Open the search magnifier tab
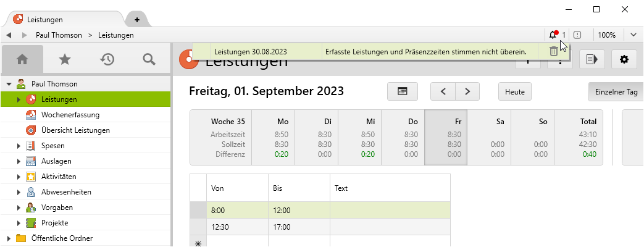 click(149, 59)
